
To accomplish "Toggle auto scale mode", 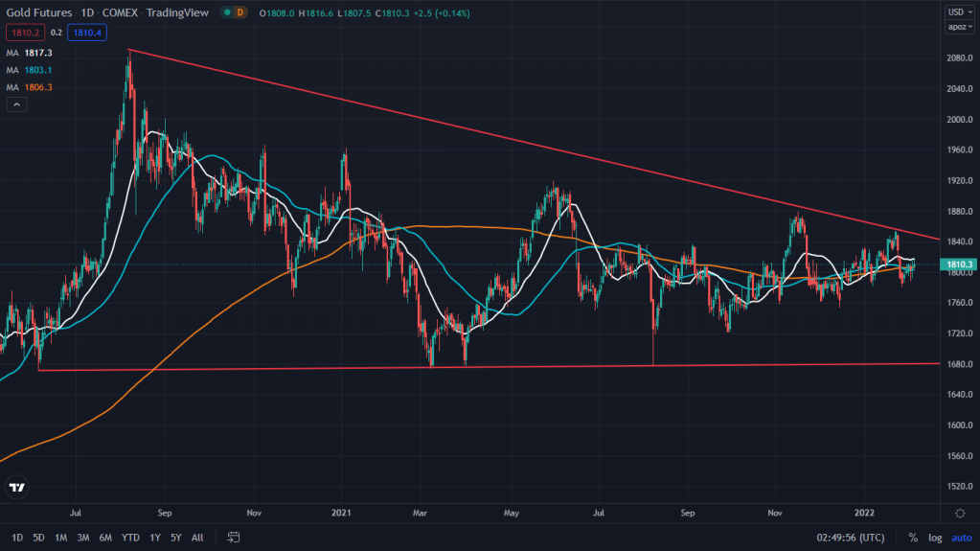I will [961, 538].
